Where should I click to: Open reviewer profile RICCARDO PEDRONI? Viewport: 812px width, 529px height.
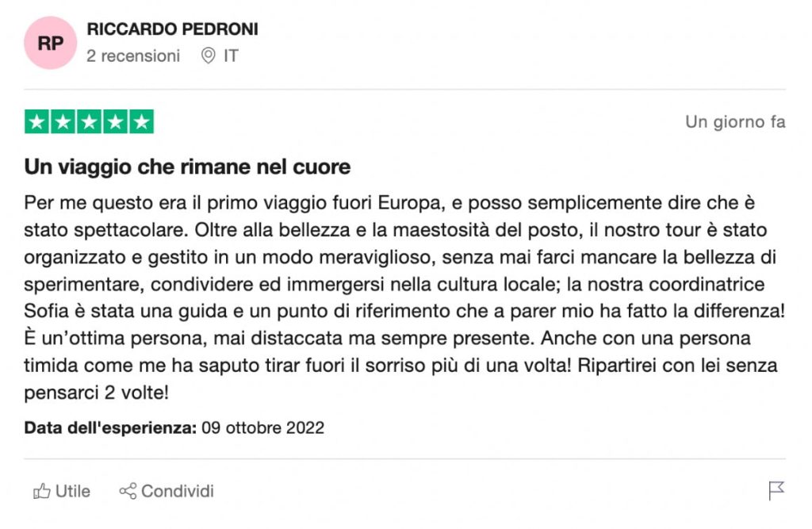[172, 29]
